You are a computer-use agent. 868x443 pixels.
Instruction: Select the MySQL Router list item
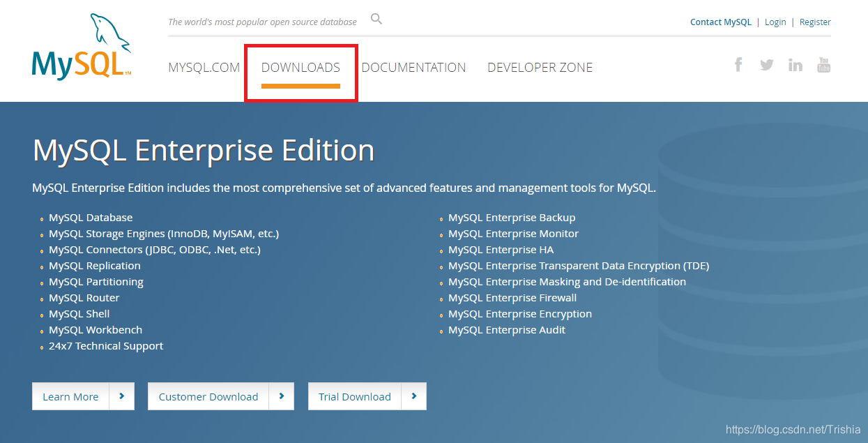[x=84, y=298]
